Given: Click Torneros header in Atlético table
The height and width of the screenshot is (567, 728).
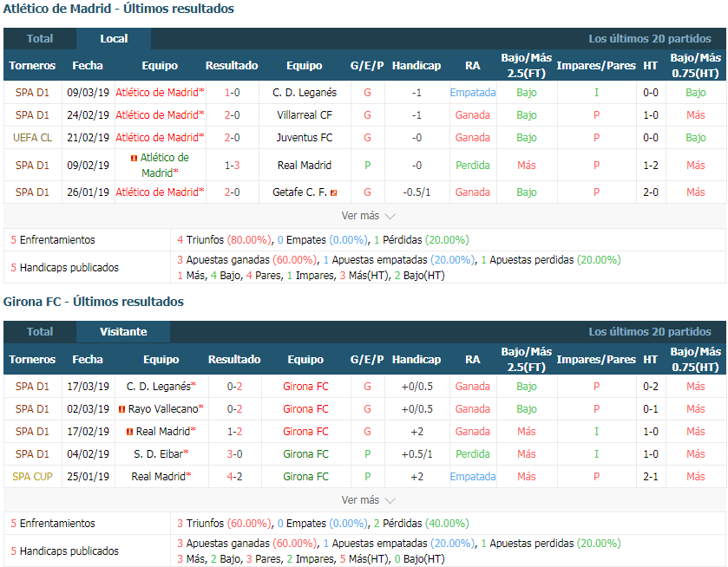Looking at the screenshot, I should pos(32,65).
